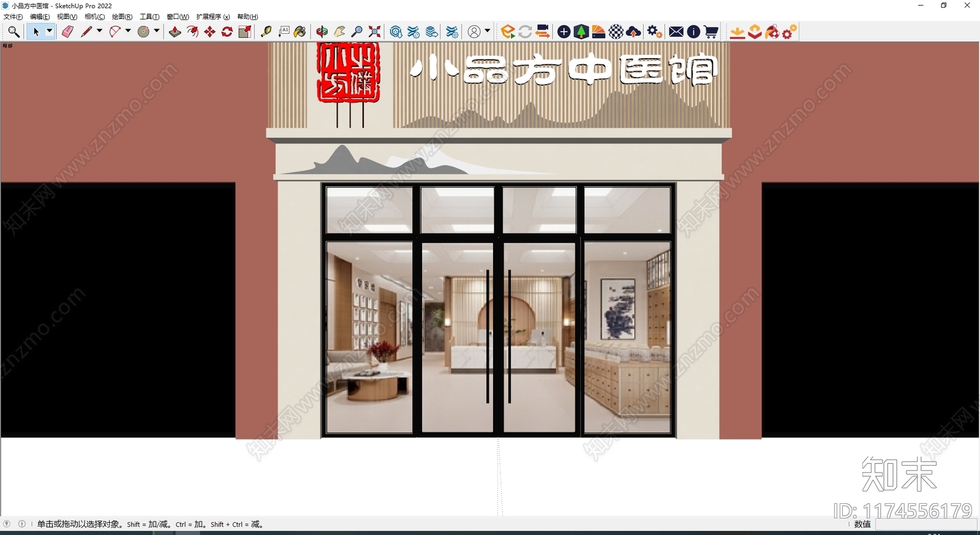The image size is (980, 535).
Task: Open the 帮助(H) menu
Action: [247, 17]
